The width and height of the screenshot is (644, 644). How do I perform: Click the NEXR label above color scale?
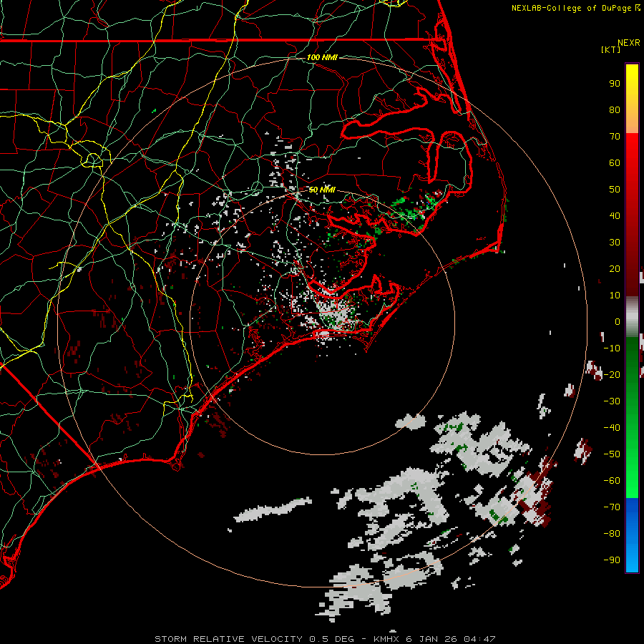click(629, 43)
